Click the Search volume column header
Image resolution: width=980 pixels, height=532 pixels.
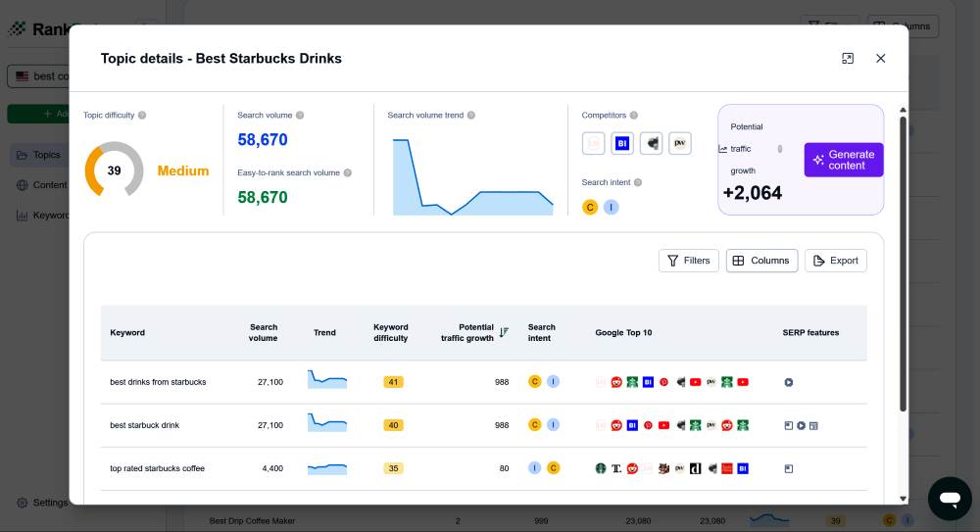263,333
